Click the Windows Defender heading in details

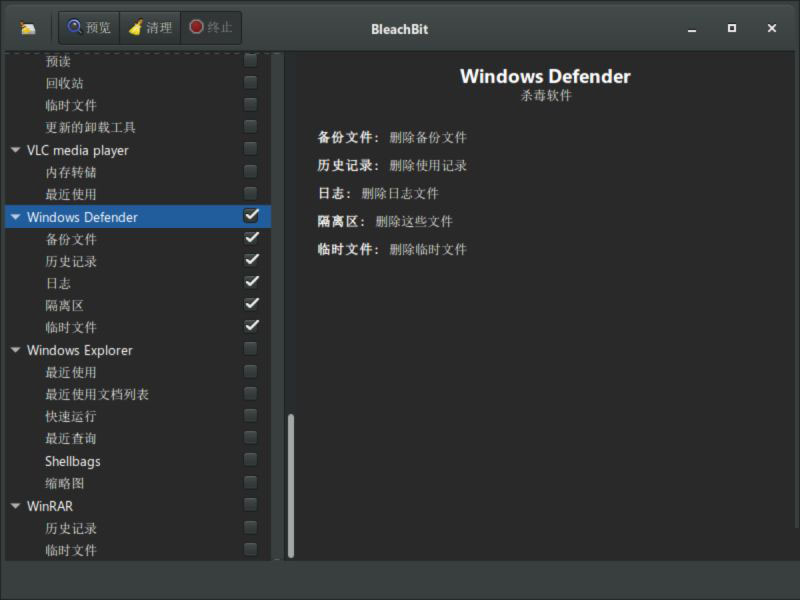(545, 77)
